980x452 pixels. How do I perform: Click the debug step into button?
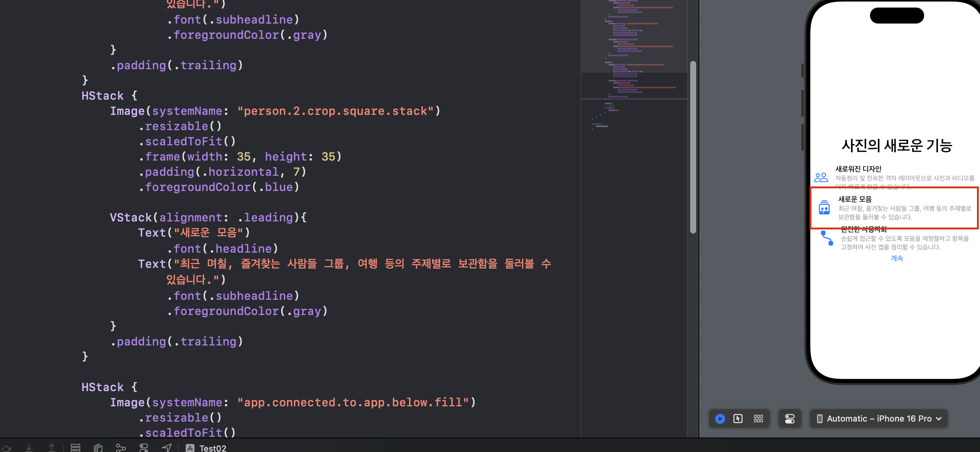point(29,448)
